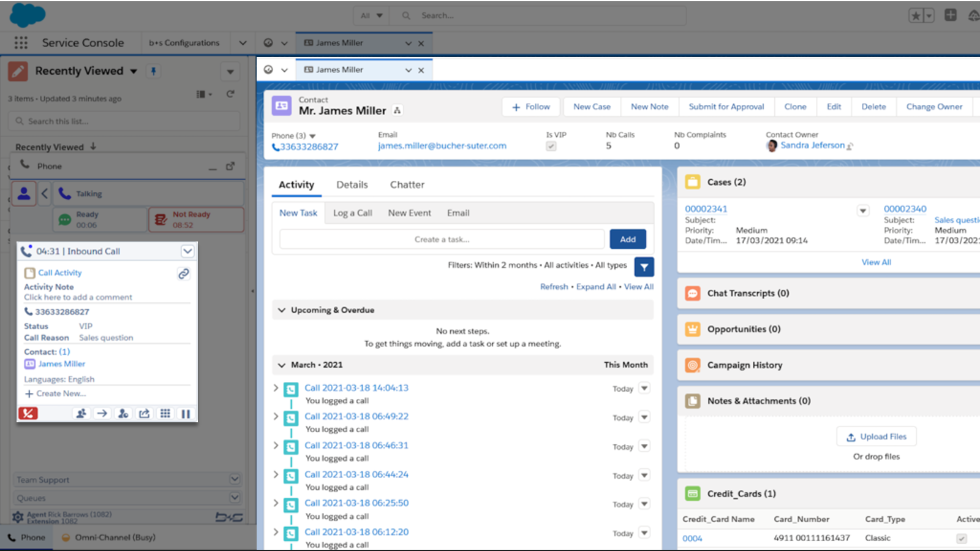The width and height of the screenshot is (980, 551).
Task: Click the Follow button
Action: coord(531,107)
